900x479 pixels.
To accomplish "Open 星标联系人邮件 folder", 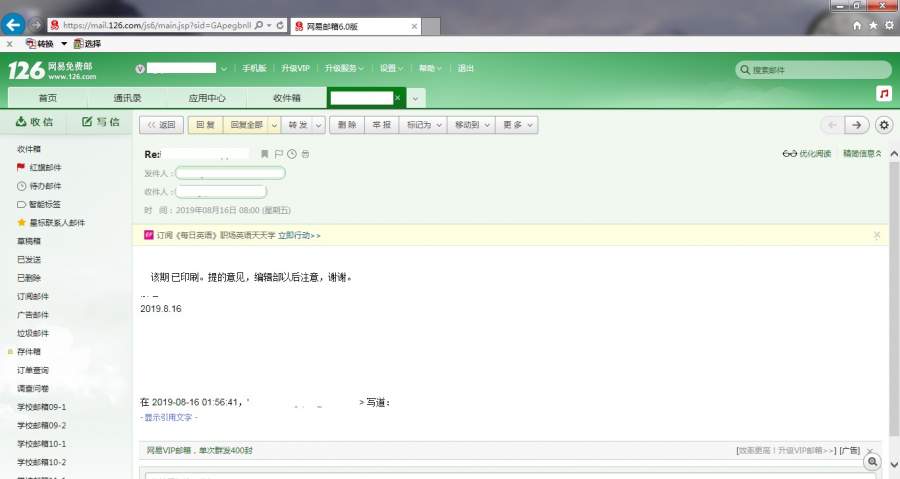I will pos(57,223).
